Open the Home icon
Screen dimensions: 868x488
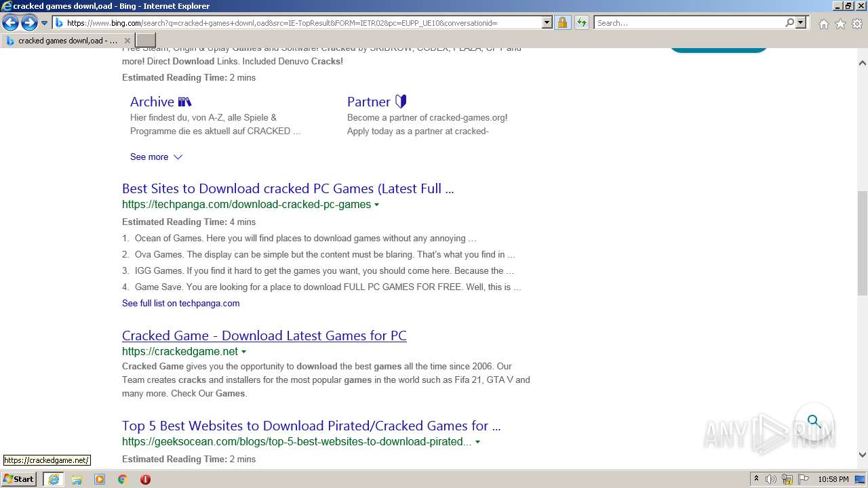pos(823,24)
